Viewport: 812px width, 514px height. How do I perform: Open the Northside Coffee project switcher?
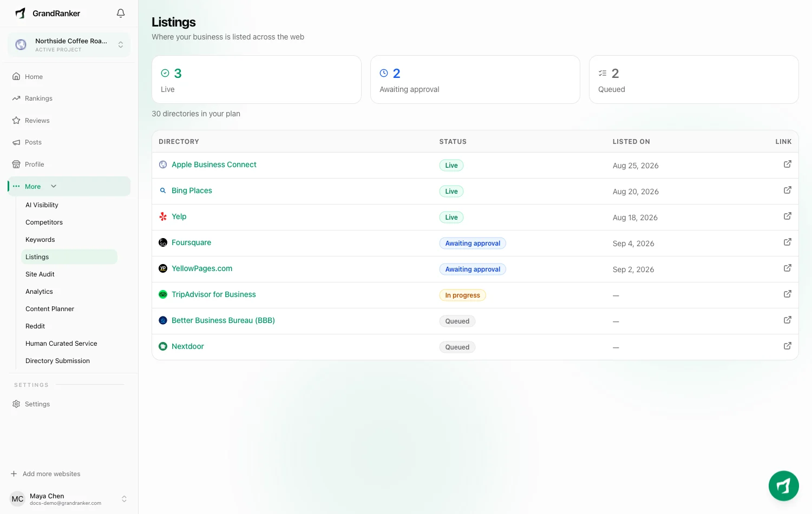pyautogui.click(x=69, y=45)
